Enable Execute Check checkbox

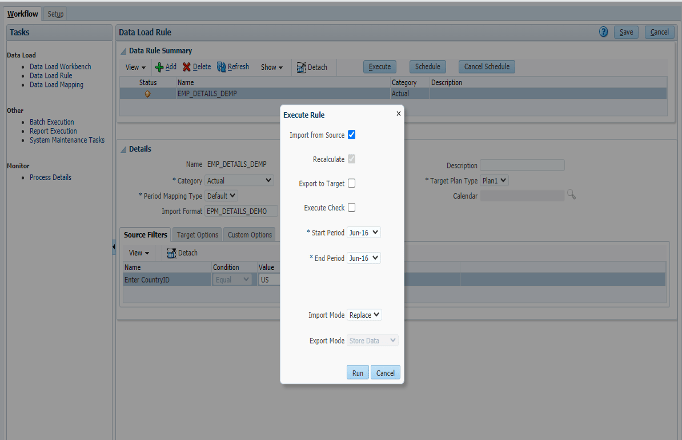(x=351, y=208)
